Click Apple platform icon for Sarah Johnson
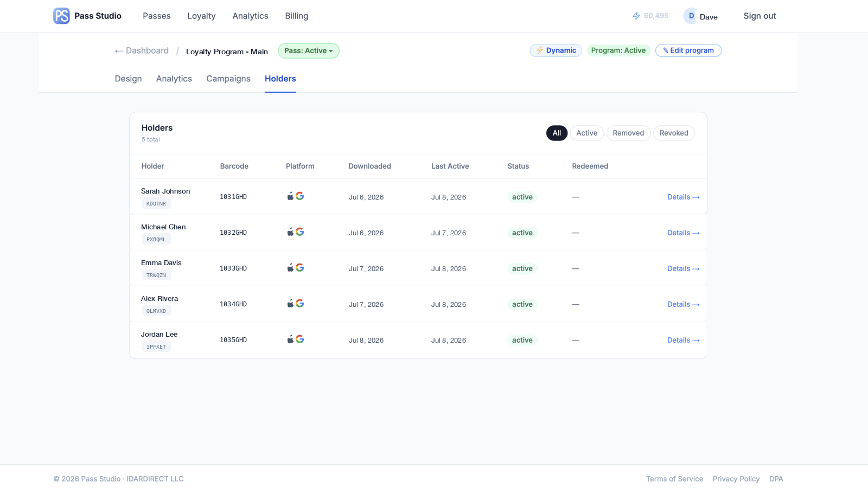868x488 pixels. [290, 196]
